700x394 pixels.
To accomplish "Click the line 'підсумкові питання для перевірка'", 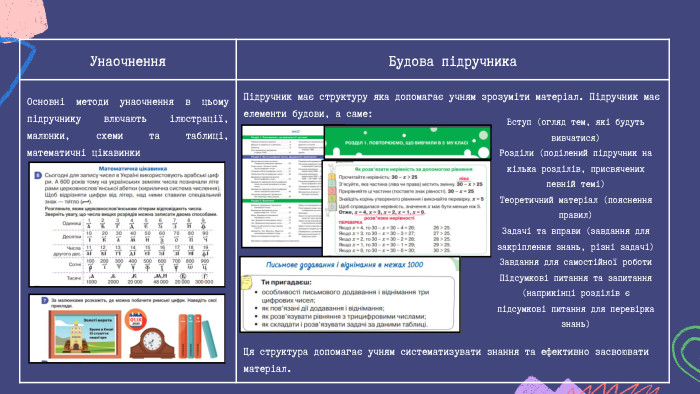I will coord(575,309).
